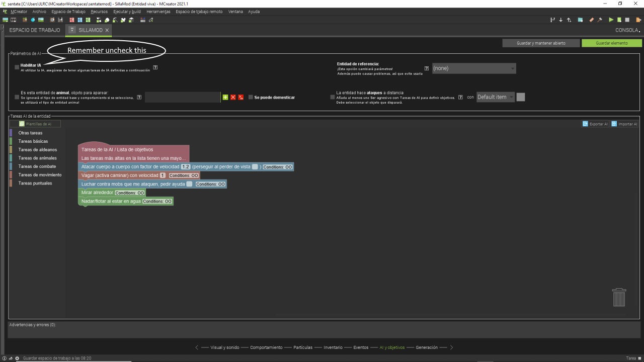Toggle La entidad hace ataques a distancia checkbox
Image resolution: width=644 pixels, height=362 pixels.
333,97
